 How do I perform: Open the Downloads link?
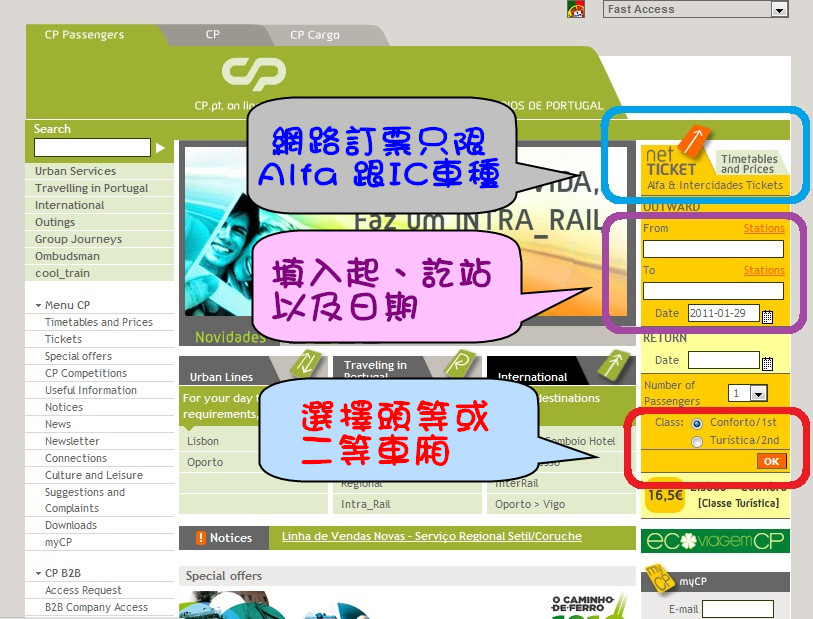(x=71, y=526)
